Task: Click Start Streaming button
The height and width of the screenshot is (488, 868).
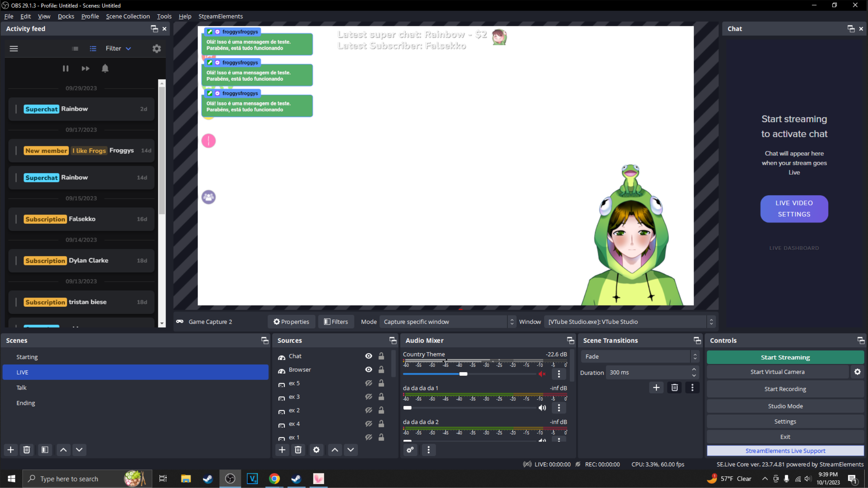Action: click(785, 358)
